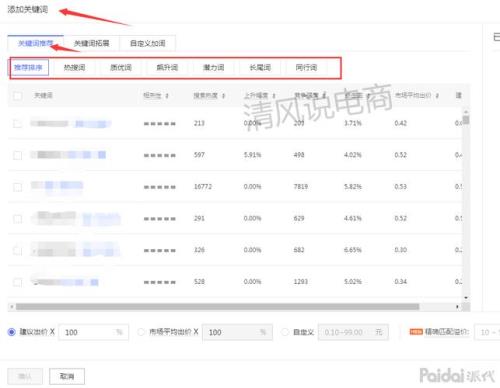This screenshot has width=500, height=388.
Task: Click the blurred keyword with 搜索热度 213
Action: tap(71, 124)
